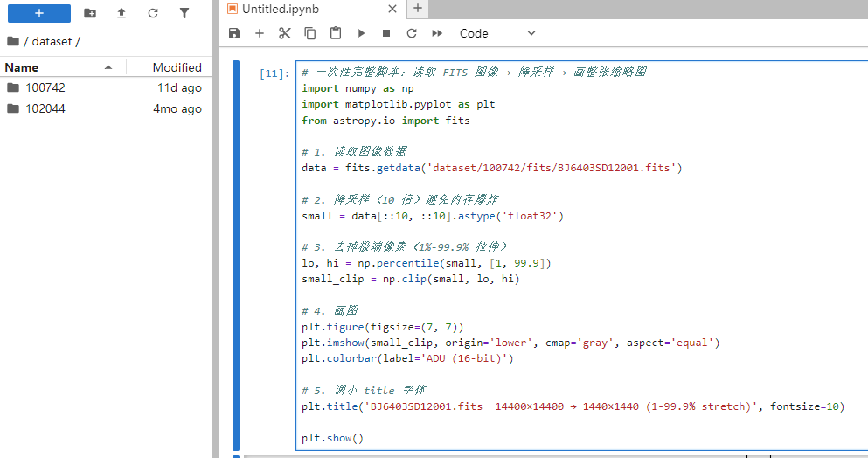The height and width of the screenshot is (458, 868).
Task: Interrupt the kernel with stop button
Action: click(386, 33)
